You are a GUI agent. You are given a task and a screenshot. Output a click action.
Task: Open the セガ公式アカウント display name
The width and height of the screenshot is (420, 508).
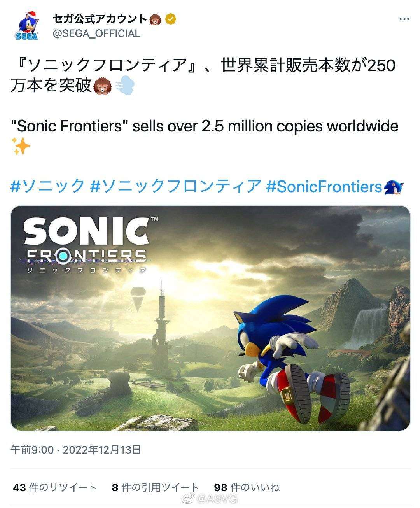coord(100,19)
